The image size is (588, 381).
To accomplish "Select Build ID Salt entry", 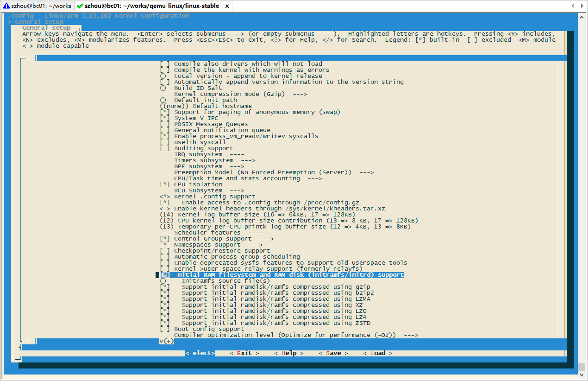I will pos(191,88).
